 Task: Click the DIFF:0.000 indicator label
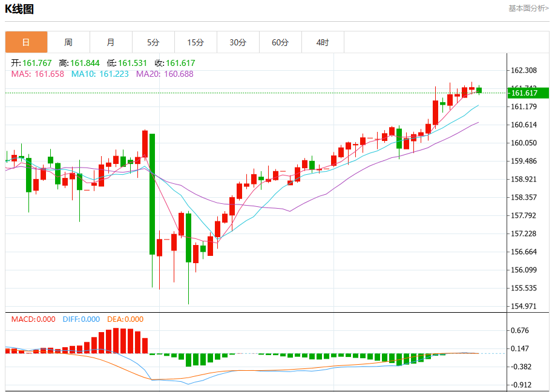click(82, 319)
